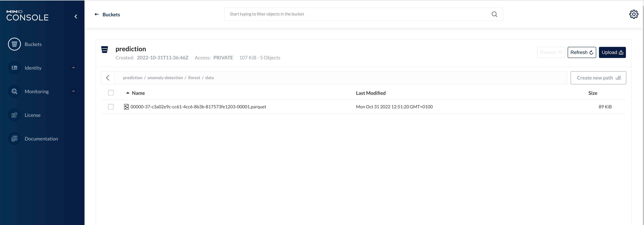Check the parquet file row checkbox

(111, 107)
